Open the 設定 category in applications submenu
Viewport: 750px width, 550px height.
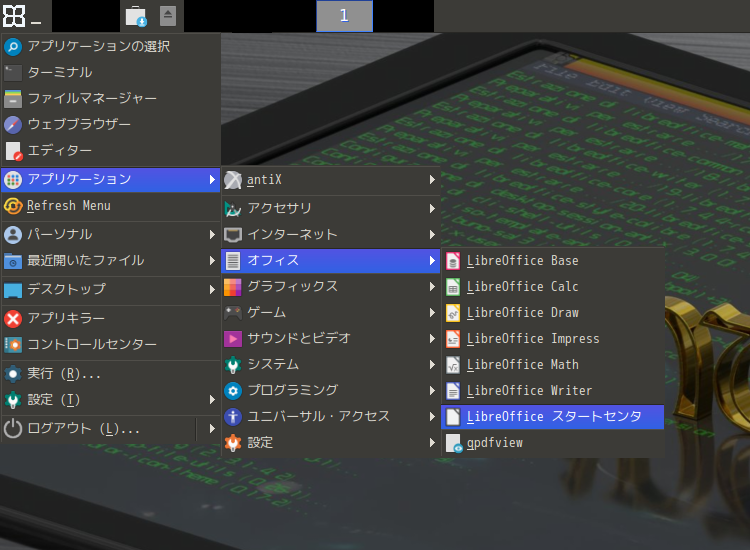[331, 443]
